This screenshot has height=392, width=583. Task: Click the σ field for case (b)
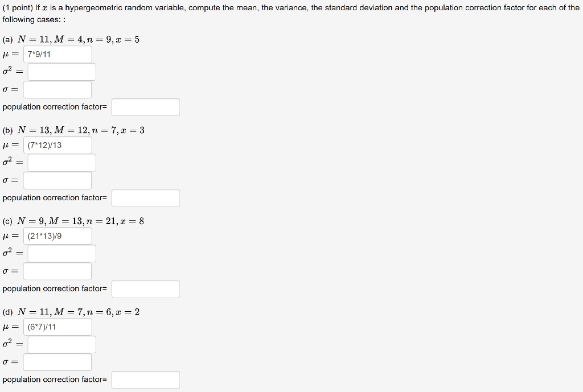(x=57, y=180)
